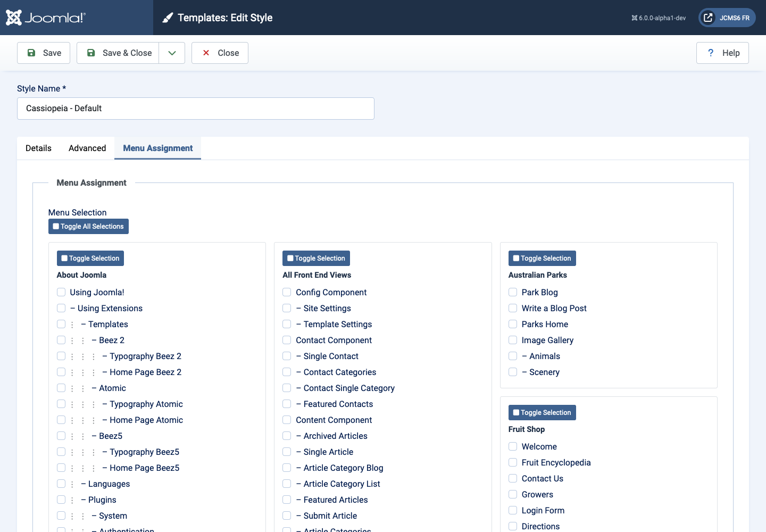The width and height of the screenshot is (766, 532).
Task: Check the Languages checkbox
Action: pos(61,484)
